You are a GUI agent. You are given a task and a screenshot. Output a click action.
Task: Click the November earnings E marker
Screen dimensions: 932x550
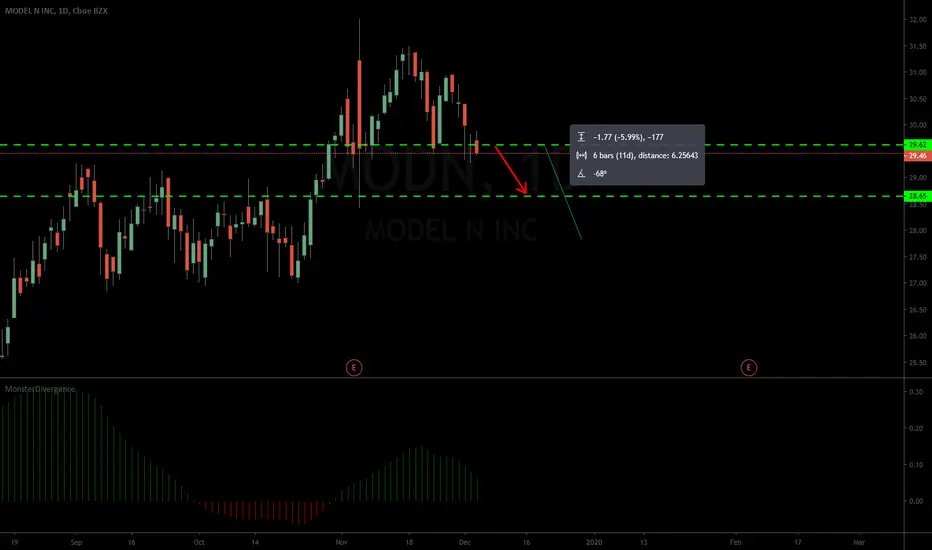click(x=354, y=367)
